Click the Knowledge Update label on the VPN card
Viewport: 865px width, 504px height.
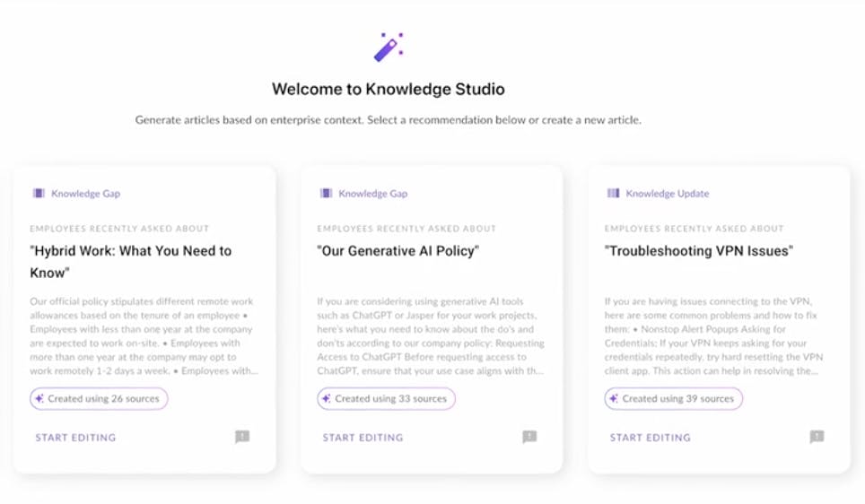point(667,193)
